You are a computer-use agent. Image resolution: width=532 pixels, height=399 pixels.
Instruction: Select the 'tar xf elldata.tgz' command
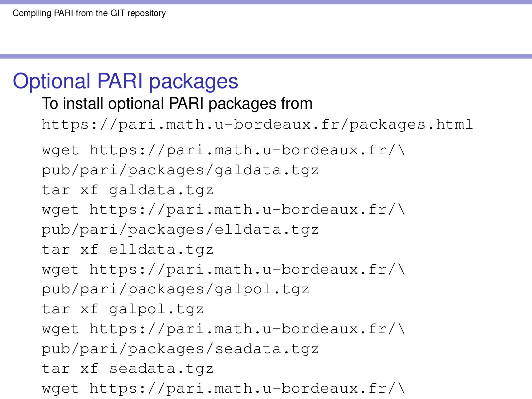(128, 250)
